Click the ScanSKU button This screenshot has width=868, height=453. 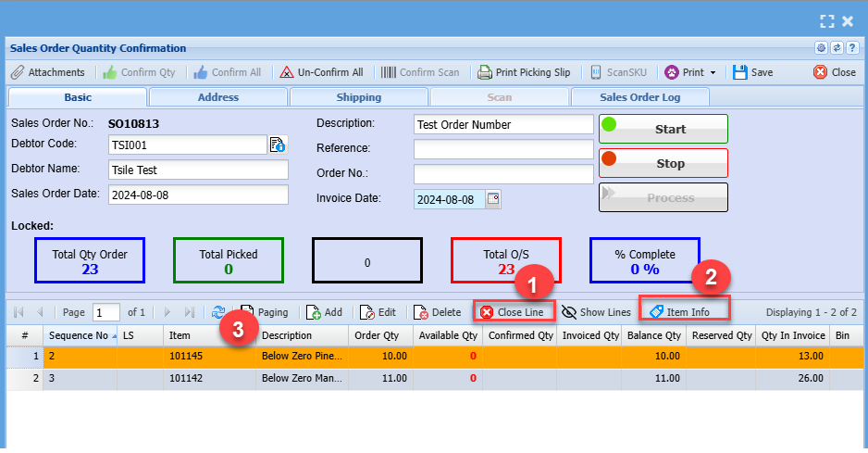[618, 72]
